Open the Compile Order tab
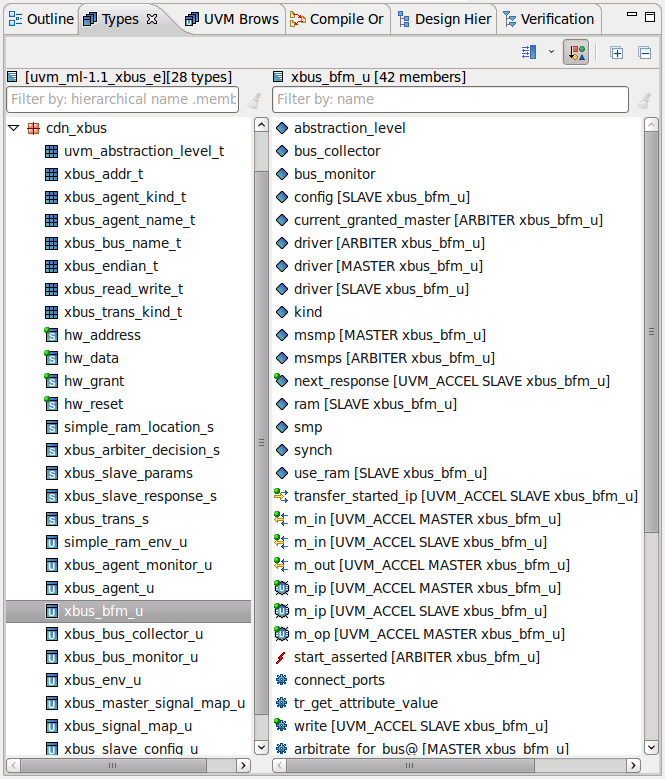The image size is (665, 779). (x=337, y=19)
